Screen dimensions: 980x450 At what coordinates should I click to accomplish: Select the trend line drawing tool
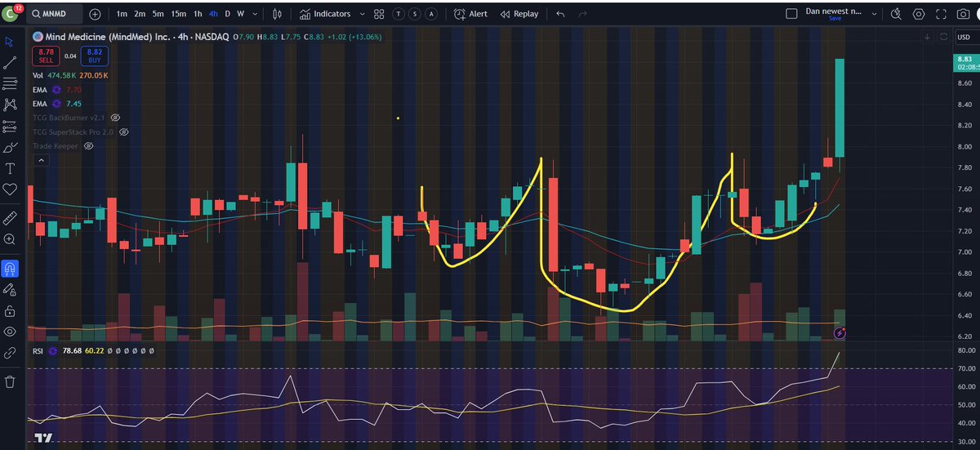(x=10, y=62)
